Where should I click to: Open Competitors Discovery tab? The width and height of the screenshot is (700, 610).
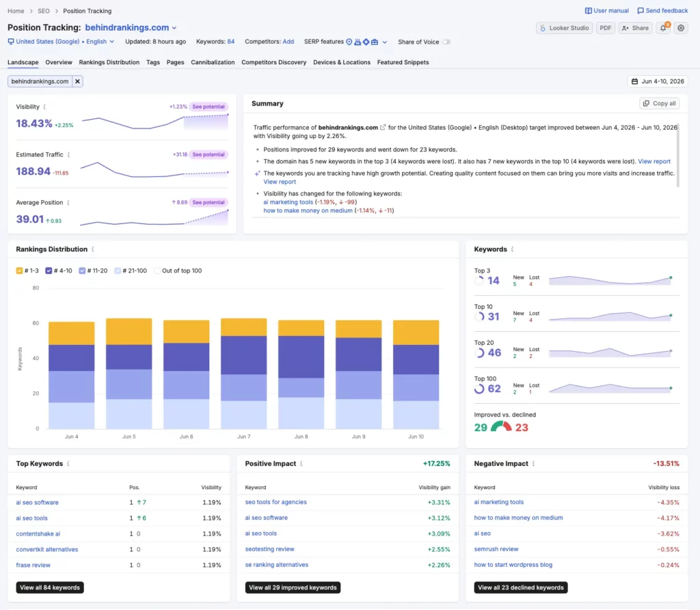pos(273,62)
